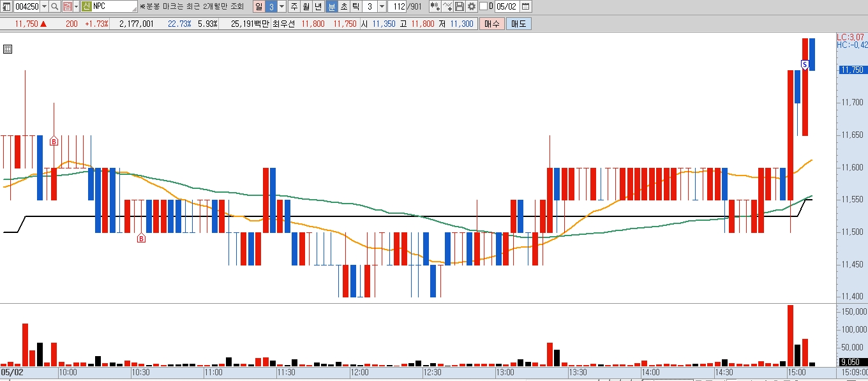Screen dimensions: 868x381
Task: Click the 11,600 price axis label
Action: coord(853,167)
